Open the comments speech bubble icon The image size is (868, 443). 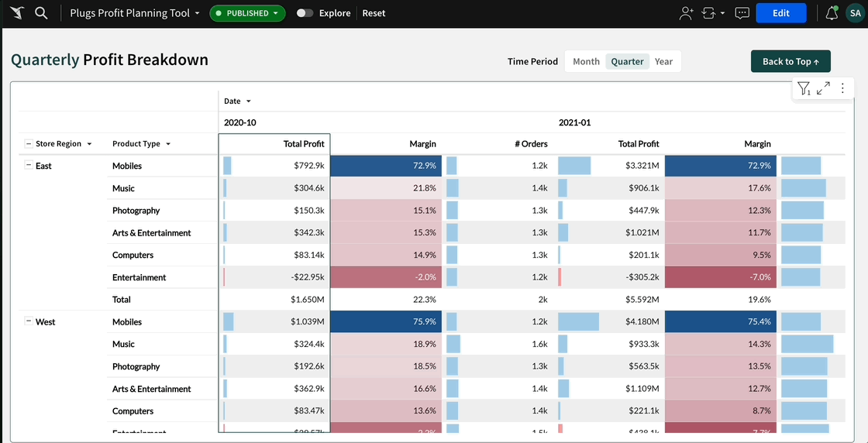click(742, 13)
